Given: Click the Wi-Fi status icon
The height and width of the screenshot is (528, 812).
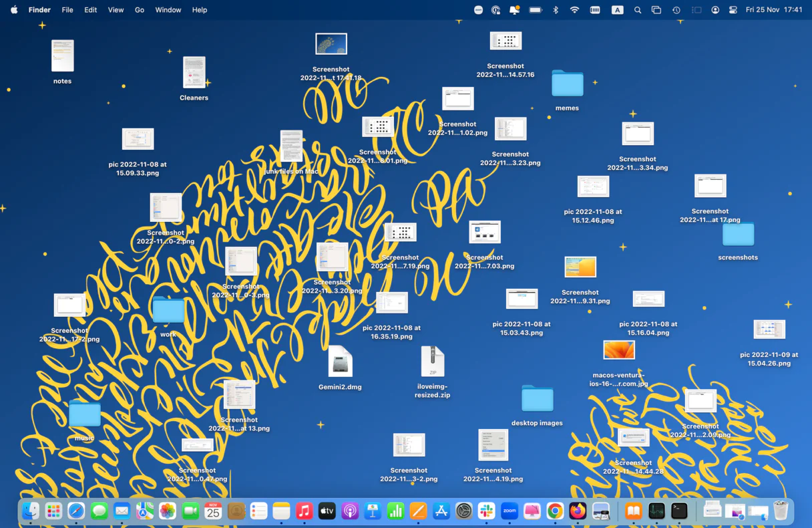Looking at the screenshot, I should [575, 9].
